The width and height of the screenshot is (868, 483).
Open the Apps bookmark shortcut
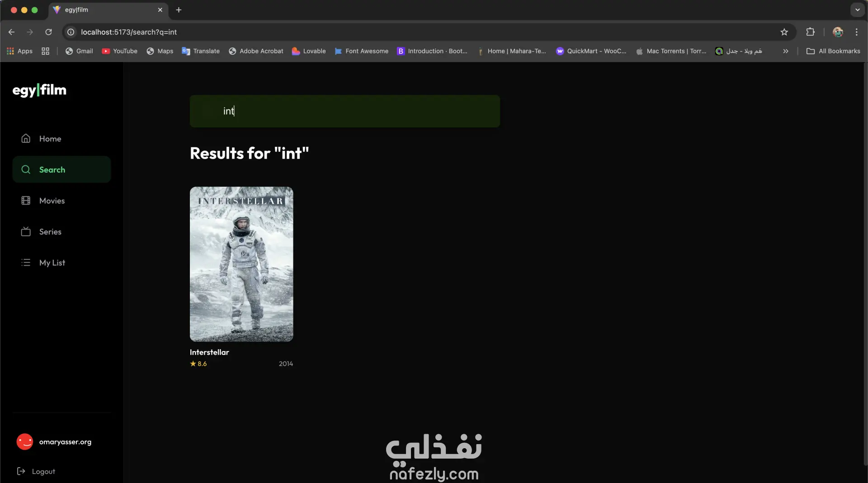click(20, 51)
